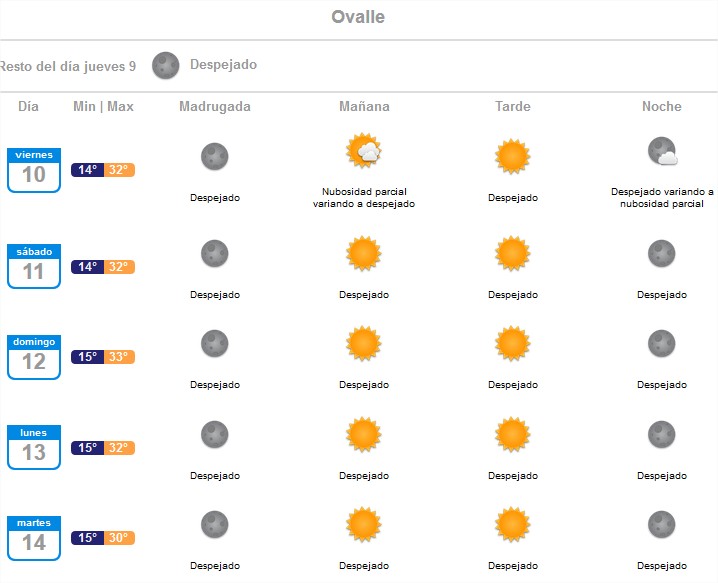The image size is (718, 583).
Task: Click the moon icon beside jueves 9 Despejado
Action: (x=165, y=65)
